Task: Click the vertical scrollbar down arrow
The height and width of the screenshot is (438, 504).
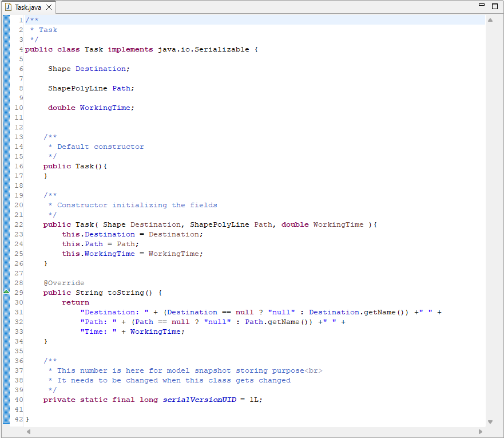Action: [x=490, y=422]
